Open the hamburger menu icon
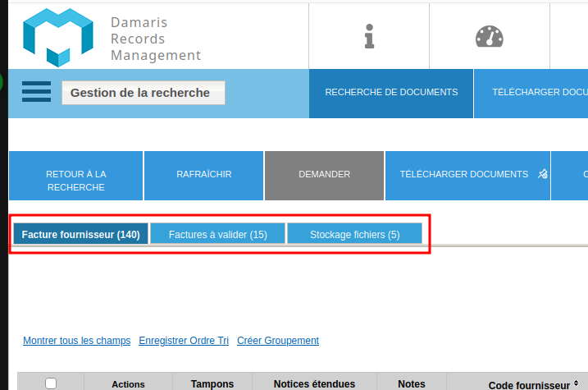The height and width of the screenshot is (390, 588). pyautogui.click(x=36, y=92)
